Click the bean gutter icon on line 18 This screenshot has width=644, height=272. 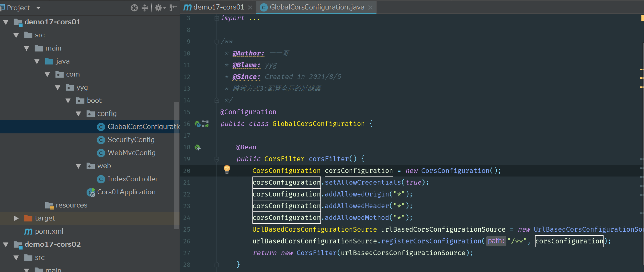coord(197,147)
